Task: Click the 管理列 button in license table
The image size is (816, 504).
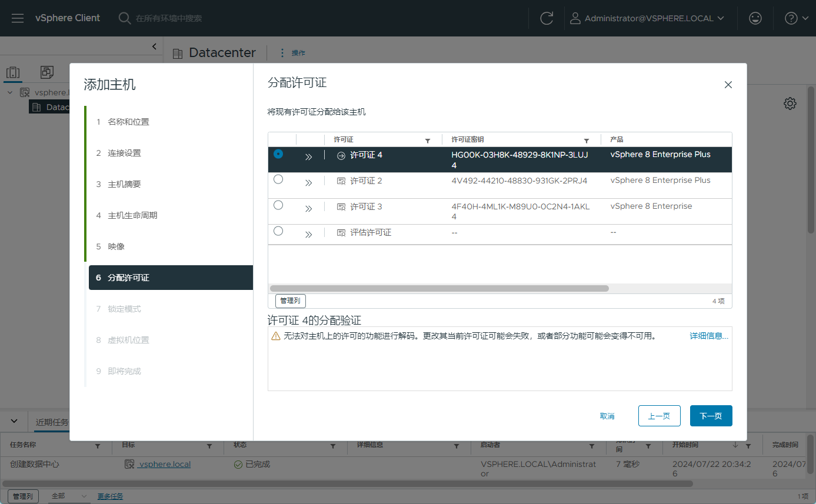Action: pyautogui.click(x=291, y=301)
